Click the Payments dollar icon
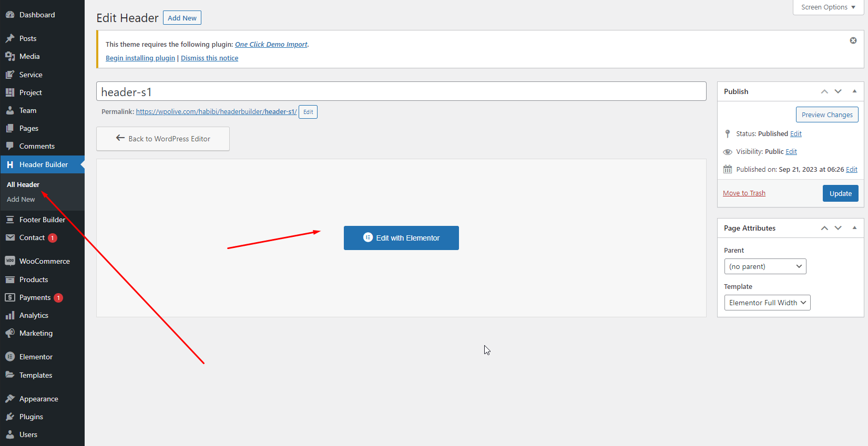Screen dimensions: 868x446 tap(10, 297)
